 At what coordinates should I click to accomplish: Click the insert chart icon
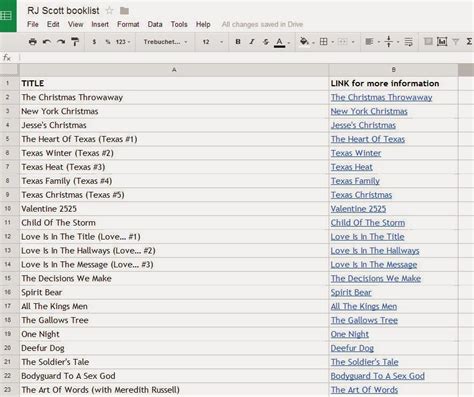click(442, 42)
